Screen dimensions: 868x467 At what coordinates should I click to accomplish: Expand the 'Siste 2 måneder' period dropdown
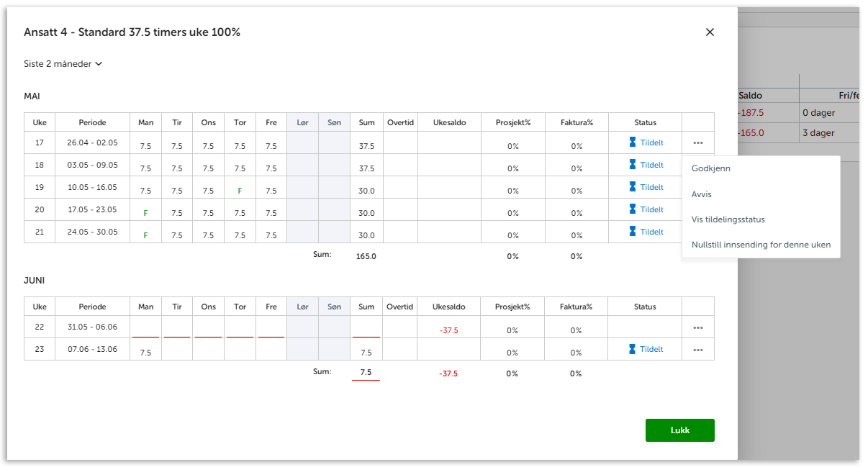63,64
